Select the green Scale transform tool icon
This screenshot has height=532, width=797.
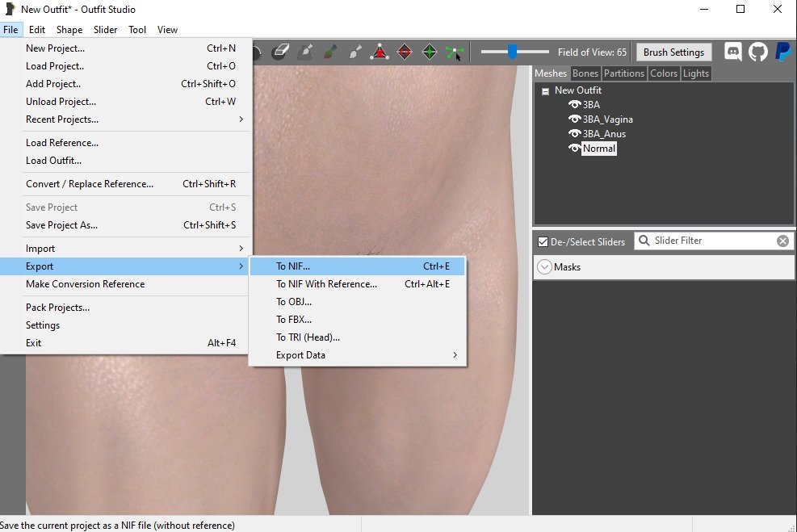click(430, 52)
